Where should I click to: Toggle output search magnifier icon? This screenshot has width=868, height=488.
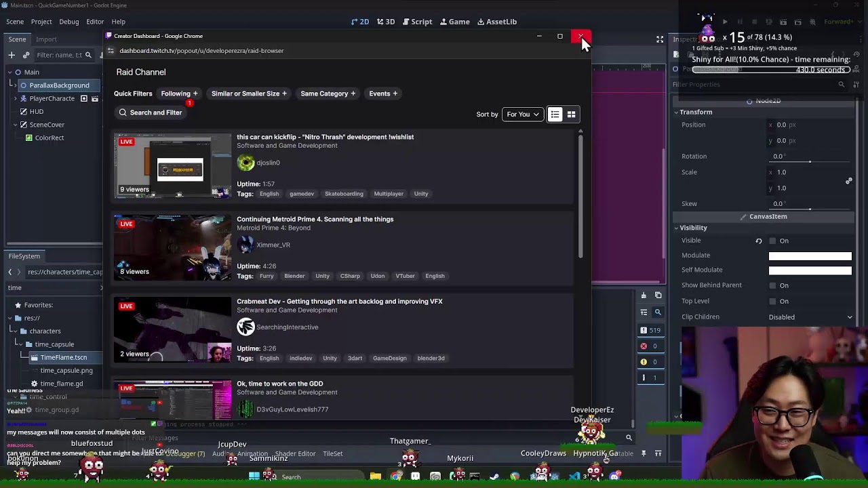pos(657,312)
